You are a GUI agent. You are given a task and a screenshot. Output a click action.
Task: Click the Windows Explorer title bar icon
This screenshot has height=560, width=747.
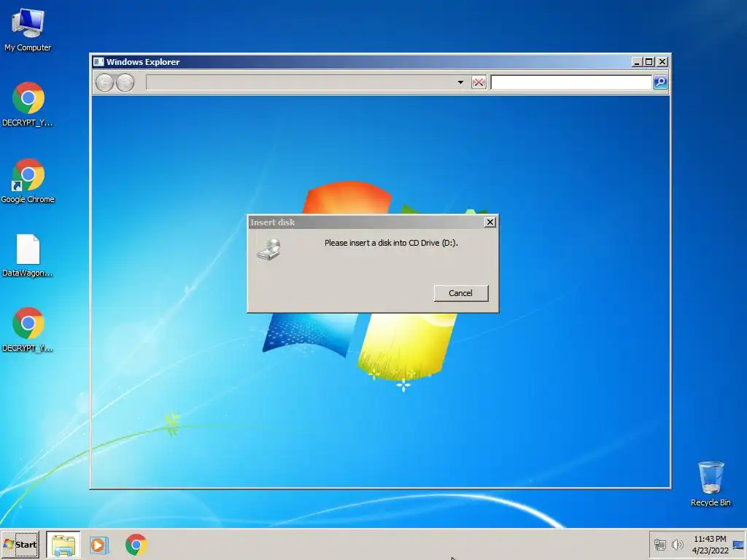[x=98, y=62]
